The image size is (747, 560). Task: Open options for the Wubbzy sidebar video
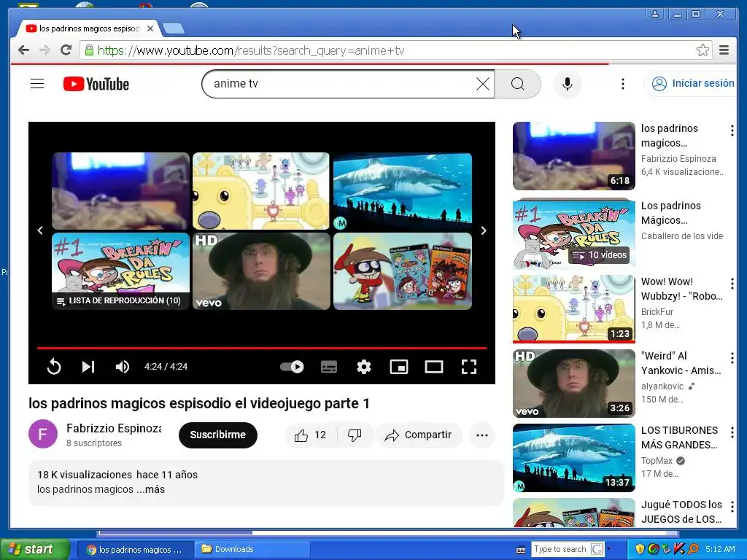coord(732,284)
